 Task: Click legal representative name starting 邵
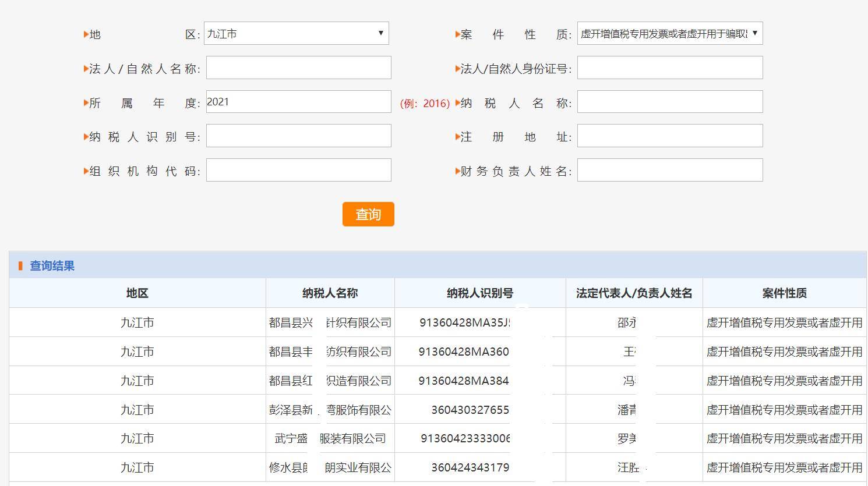(x=627, y=322)
